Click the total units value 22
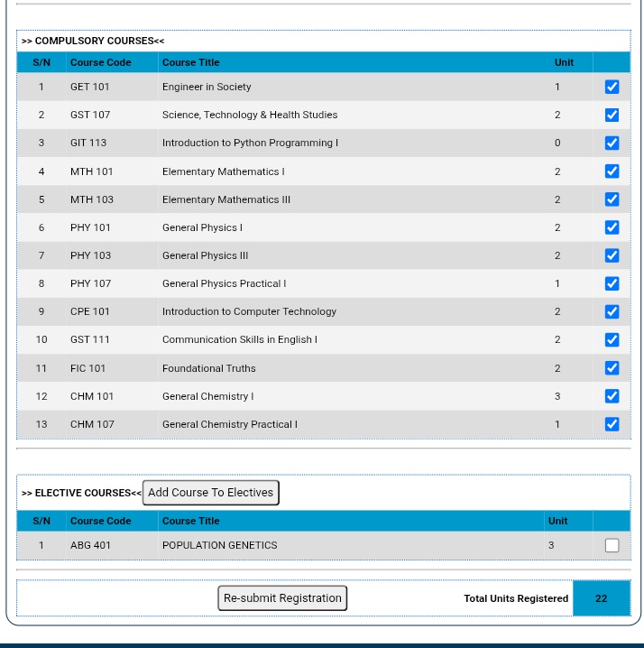Image resolution: width=644 pixels, height=648 pixels. pyautogui.click(x=602, y=598)
